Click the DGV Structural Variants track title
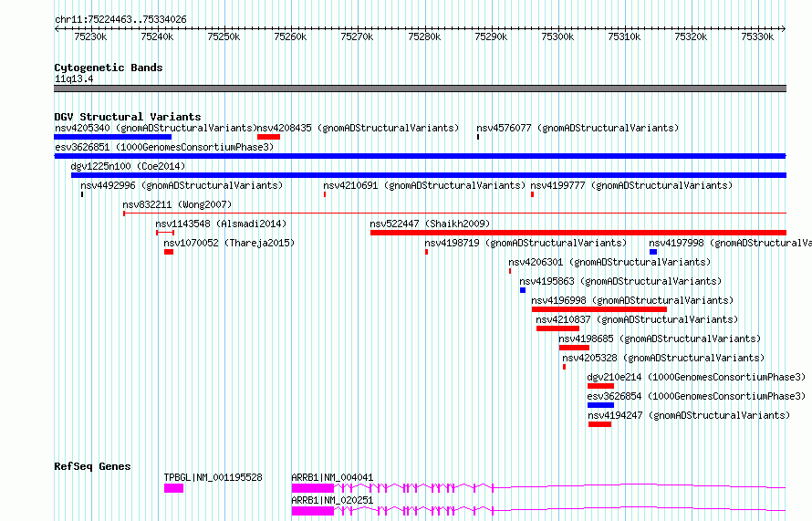Image resolution: width=812 pixels, height=521 pixels. tap(128, 117)
